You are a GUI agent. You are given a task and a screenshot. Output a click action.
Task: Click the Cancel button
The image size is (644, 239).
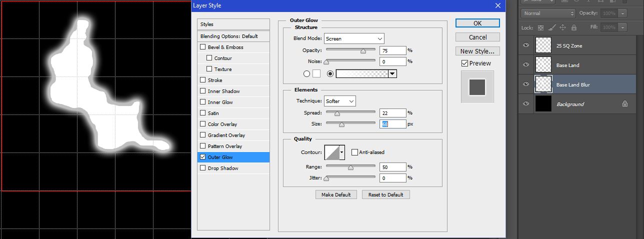pos(477,37)
